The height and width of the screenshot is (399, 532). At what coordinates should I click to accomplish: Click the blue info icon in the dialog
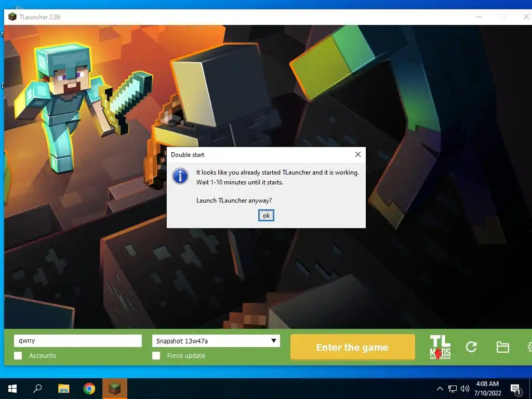(x=180, y=177)
